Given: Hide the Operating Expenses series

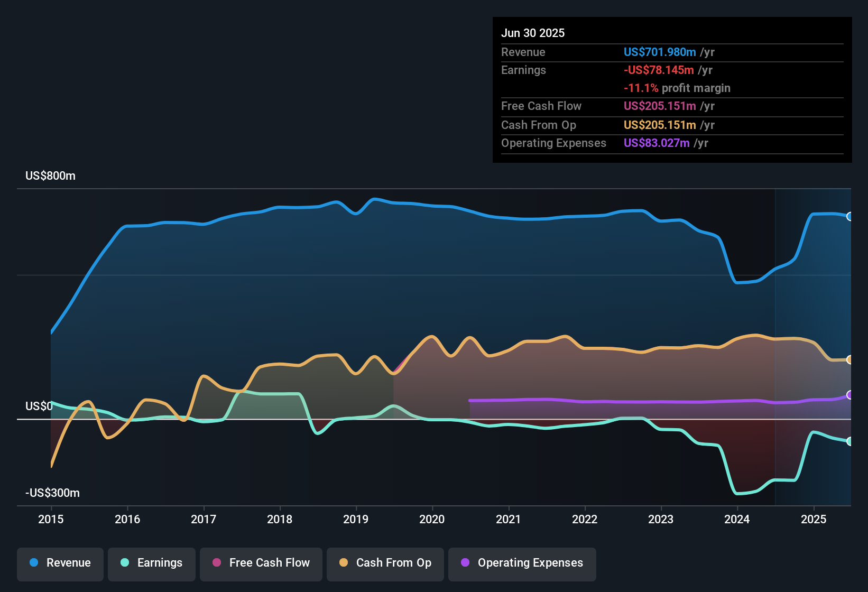Looking at the screenshot, I should pos(522,563).
